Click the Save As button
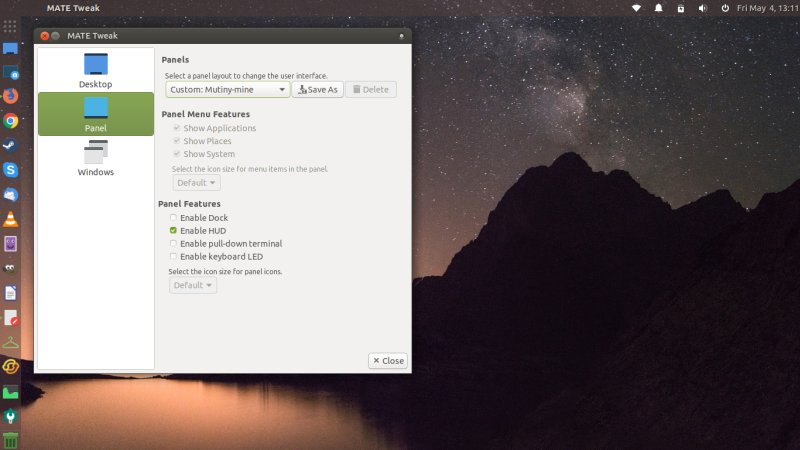Viewport: 800px width, 450px height. pyautogui.click(x=317, y=89)
